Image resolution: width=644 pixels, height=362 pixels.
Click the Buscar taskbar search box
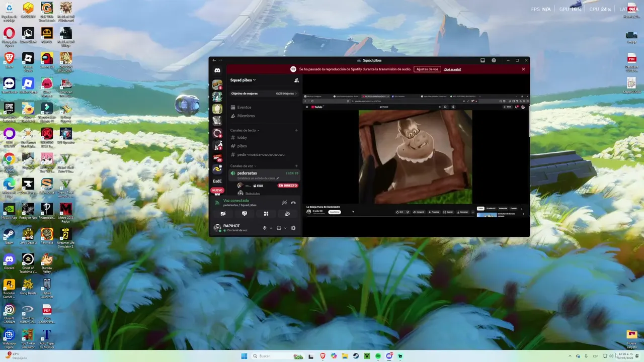click(278, 356)
